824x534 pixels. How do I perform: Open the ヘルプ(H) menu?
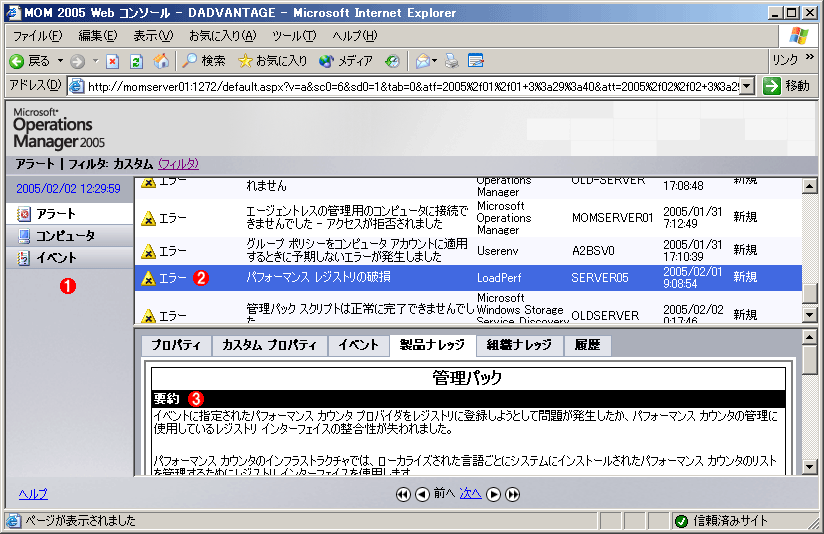(x=355, y=36)
